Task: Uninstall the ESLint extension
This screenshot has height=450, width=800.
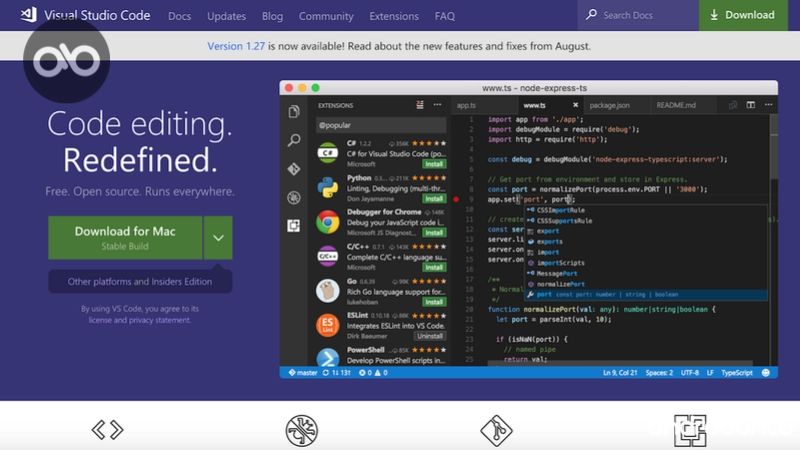Action: 430,336
